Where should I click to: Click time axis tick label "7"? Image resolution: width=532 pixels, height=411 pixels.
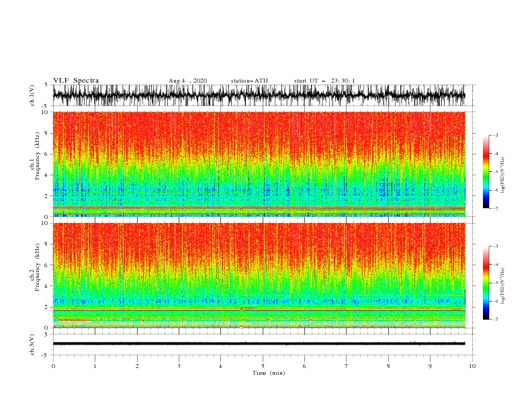[x=347, y=366]
